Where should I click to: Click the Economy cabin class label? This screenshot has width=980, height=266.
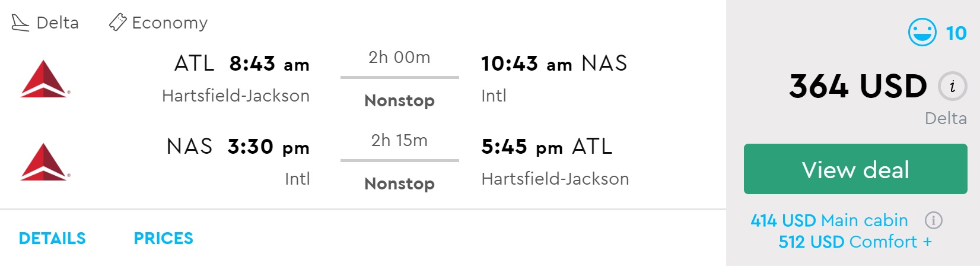(x=170, y=23)
